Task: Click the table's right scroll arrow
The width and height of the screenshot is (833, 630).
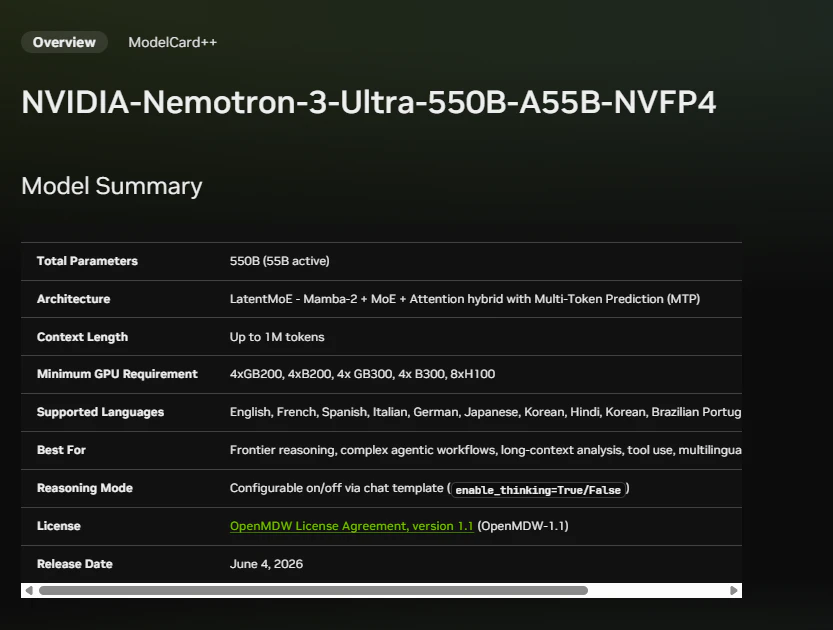Action: [734, 590]
